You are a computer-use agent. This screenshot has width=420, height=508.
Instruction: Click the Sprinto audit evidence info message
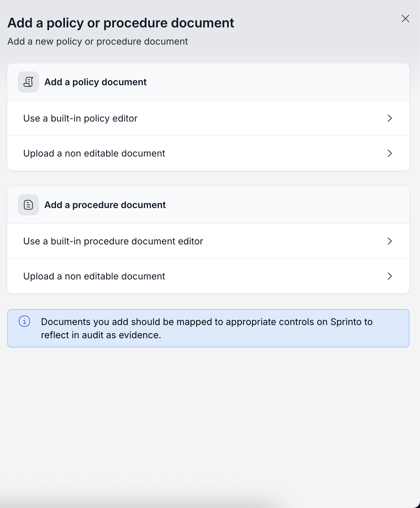(207, 328)
